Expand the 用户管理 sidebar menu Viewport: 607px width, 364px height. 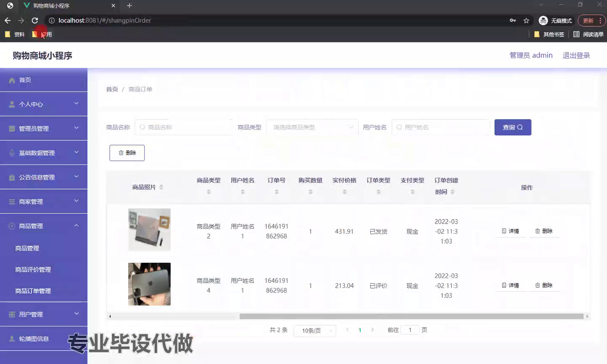pyautogui.click(x=43, y=314)
